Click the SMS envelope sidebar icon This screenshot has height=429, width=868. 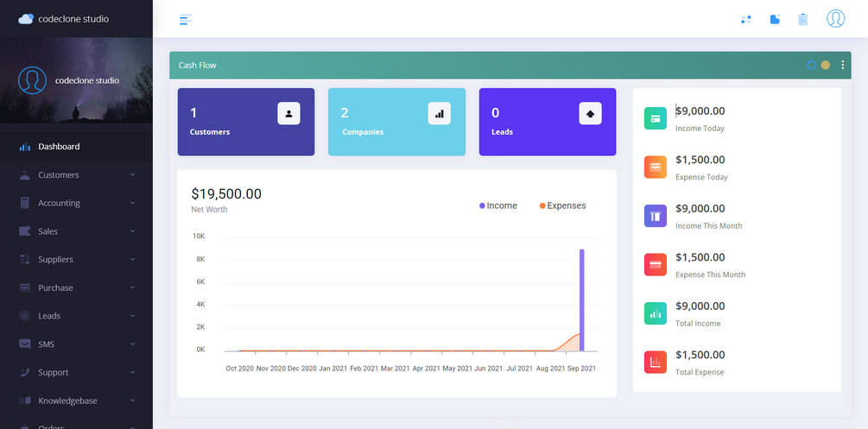coord(25,344)
